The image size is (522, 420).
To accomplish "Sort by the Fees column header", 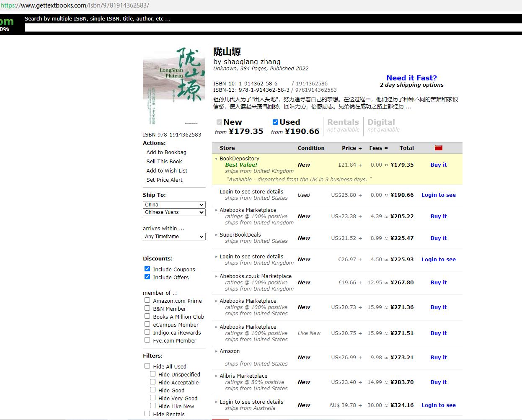I will pyautogui.click(x=376, y=148).
